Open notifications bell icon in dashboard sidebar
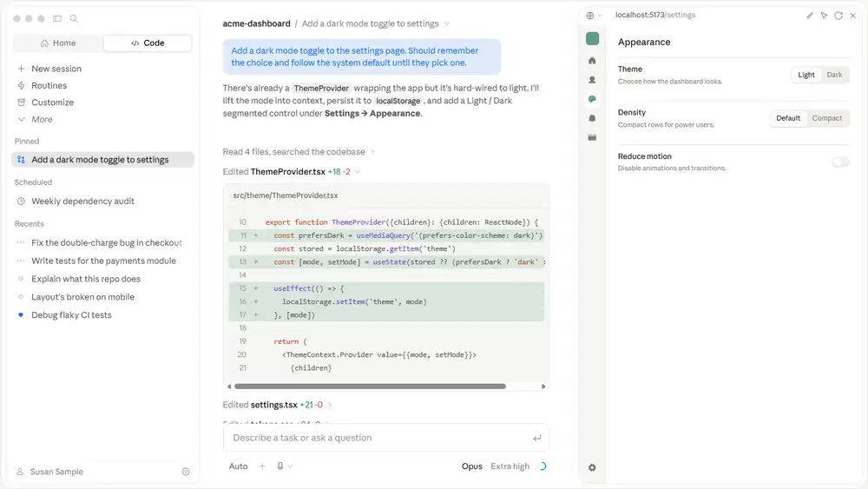Viewport: 868px width, 489px height. pyautogui.click(x=592, y=118)
